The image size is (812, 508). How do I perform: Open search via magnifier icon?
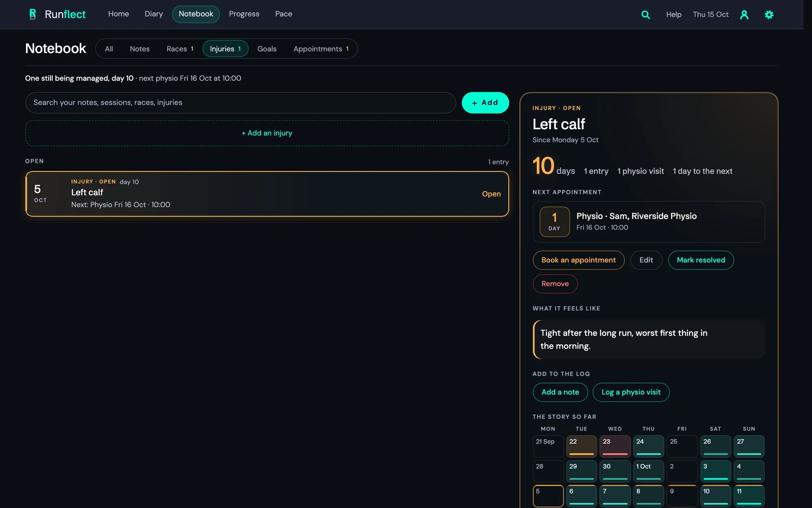tap(646, 15)
